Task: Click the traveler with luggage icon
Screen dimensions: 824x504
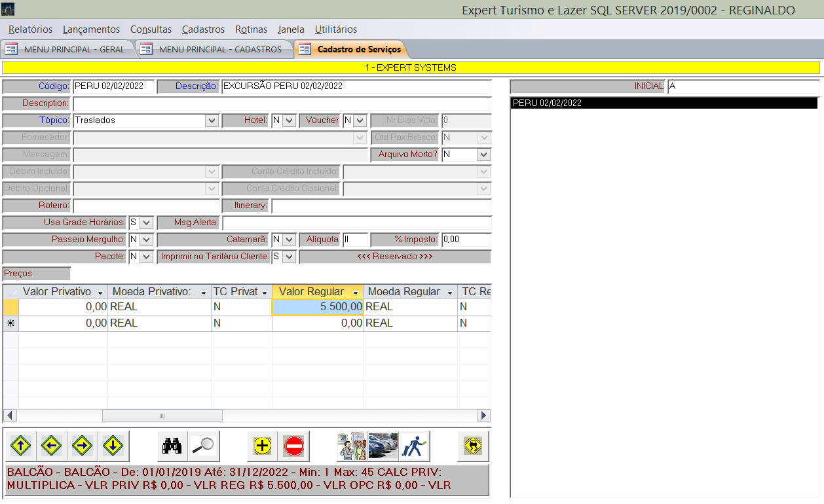Action: [414, 446]
